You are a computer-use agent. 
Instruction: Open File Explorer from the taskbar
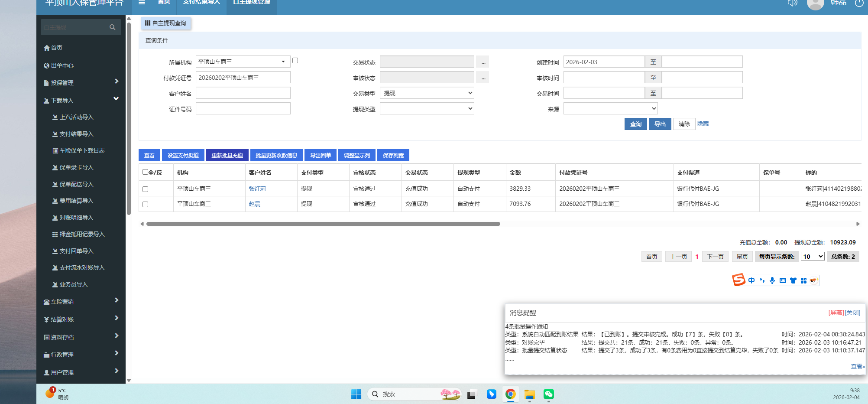[x=529, y=394]
